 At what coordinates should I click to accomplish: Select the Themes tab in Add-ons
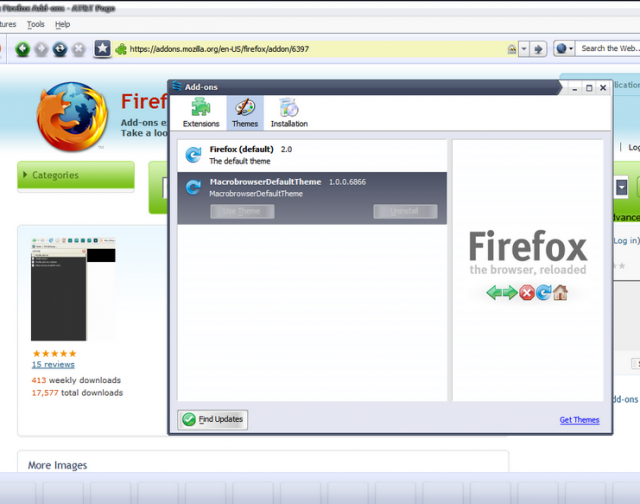pos(245,113)
